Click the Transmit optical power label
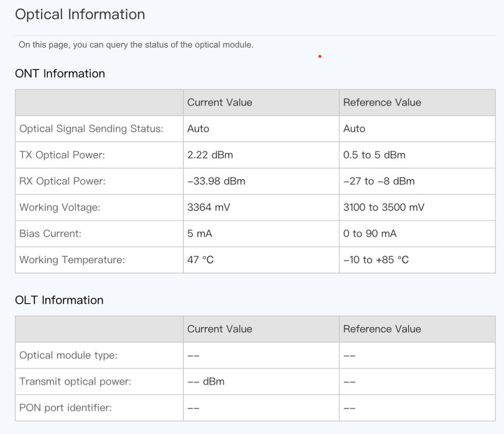The width and height of the screenshot is (504, 434). pyautogui.click(x=75, y=381)
